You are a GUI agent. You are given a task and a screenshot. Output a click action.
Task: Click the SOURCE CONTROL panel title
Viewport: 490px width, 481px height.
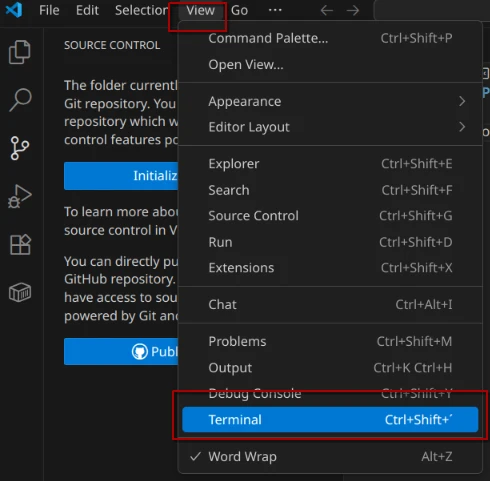click(112, 45)
